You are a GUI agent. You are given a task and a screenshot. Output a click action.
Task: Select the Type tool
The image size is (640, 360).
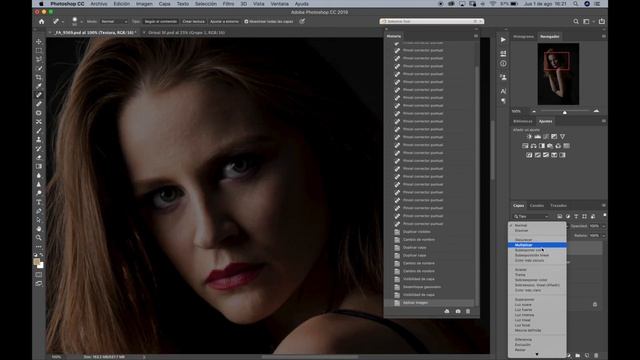[39, 202]
